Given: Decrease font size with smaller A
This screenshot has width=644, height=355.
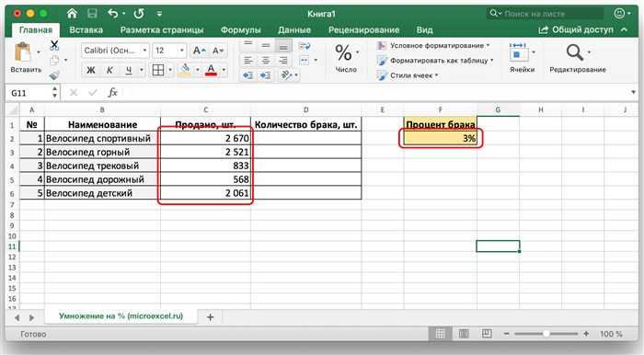Looking at the screenshot, I should (x=218, y=51).
